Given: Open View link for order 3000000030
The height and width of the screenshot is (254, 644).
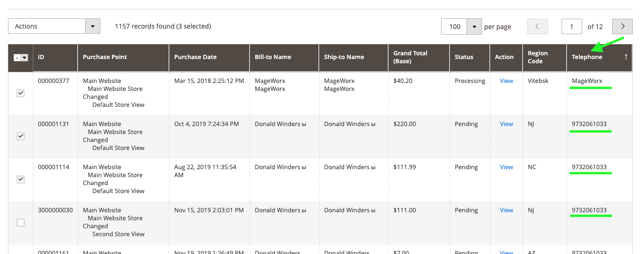Looking at the screenshot, I should point(506,210).
